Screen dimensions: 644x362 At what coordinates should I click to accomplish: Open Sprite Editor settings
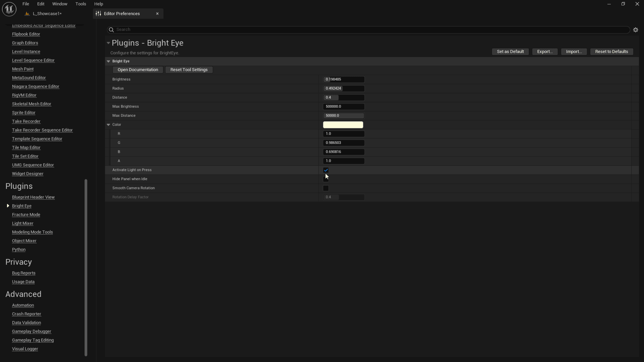coord(23,113)
